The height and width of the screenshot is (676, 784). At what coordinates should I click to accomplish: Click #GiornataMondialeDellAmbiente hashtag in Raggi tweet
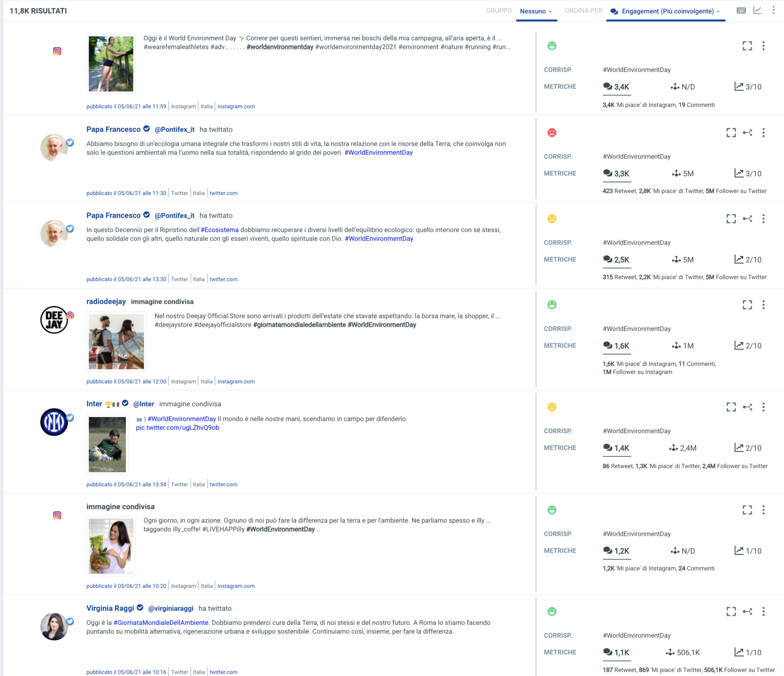[x=161, y=623]
